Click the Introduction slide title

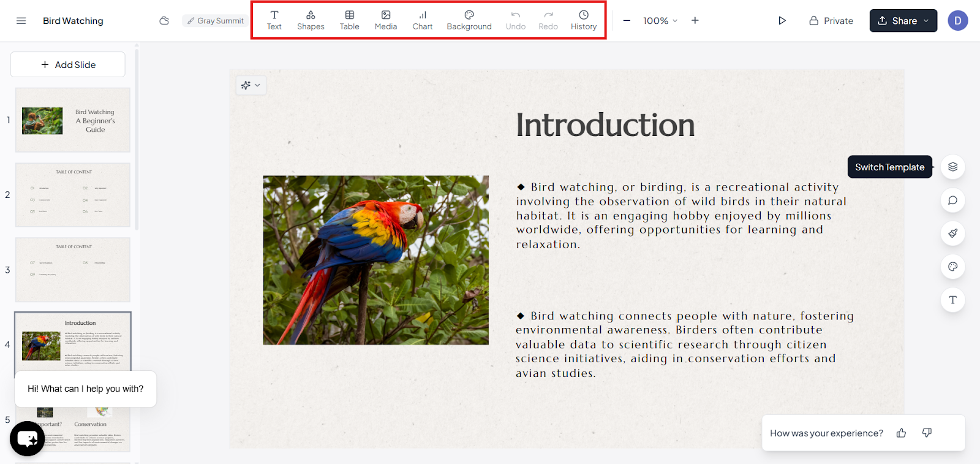pos(605,125)
